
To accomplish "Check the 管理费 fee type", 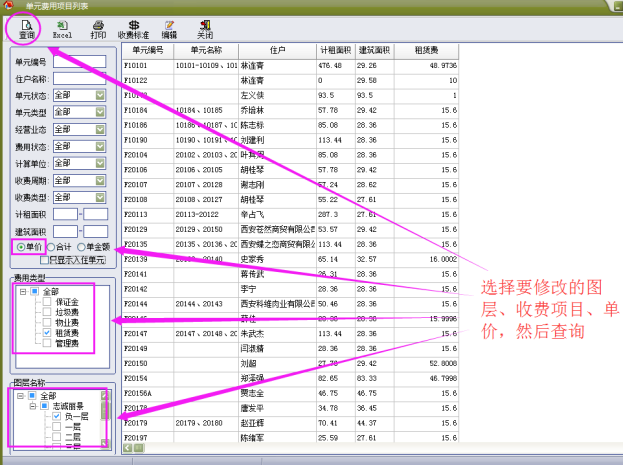I will pyautogui.click(x=47, y=343).
